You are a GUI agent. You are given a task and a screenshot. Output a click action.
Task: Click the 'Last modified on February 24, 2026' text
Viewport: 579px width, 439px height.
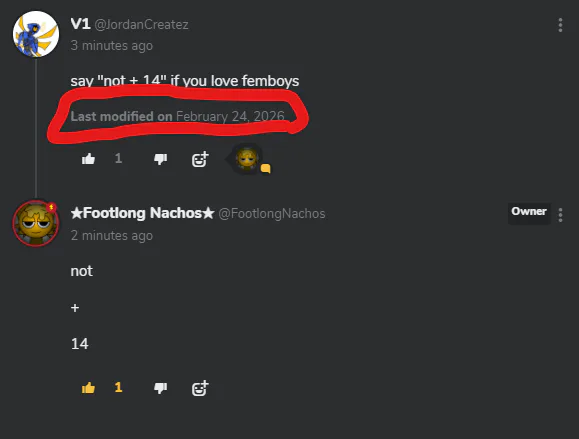pyautogui.click(x=178, y=116)
